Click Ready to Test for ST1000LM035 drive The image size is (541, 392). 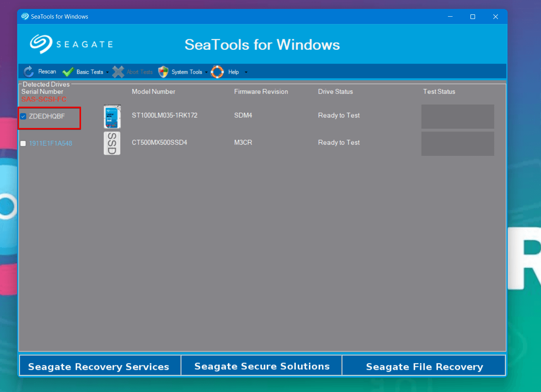(339, 116)
